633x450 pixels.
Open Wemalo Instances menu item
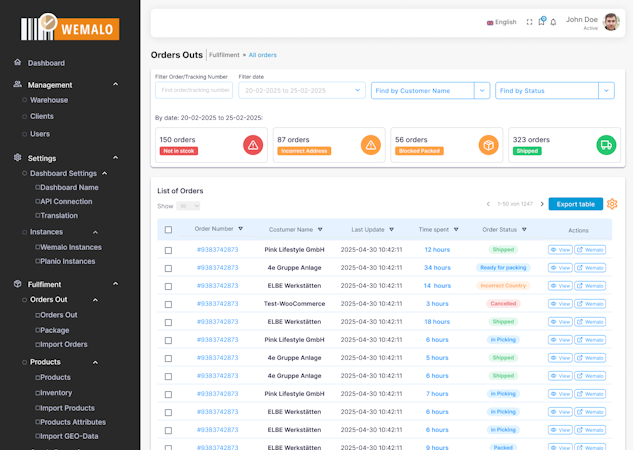pyautogui.click(x=71, y=247)
